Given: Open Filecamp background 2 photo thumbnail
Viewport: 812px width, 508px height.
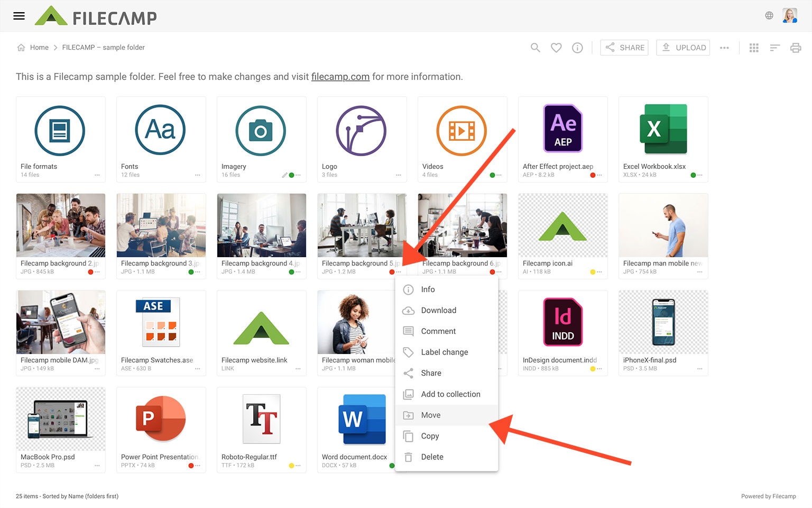Looking at the screenshot, I should click(x=61, y=225).
